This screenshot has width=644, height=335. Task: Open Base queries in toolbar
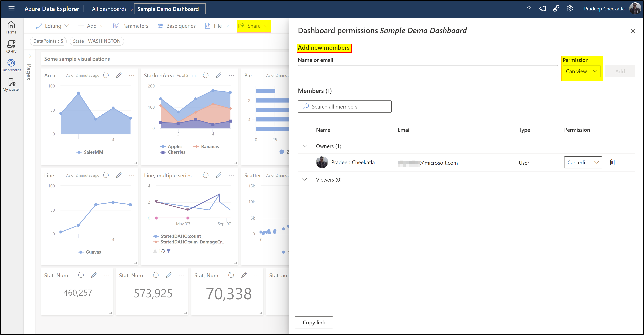point(177,26)
